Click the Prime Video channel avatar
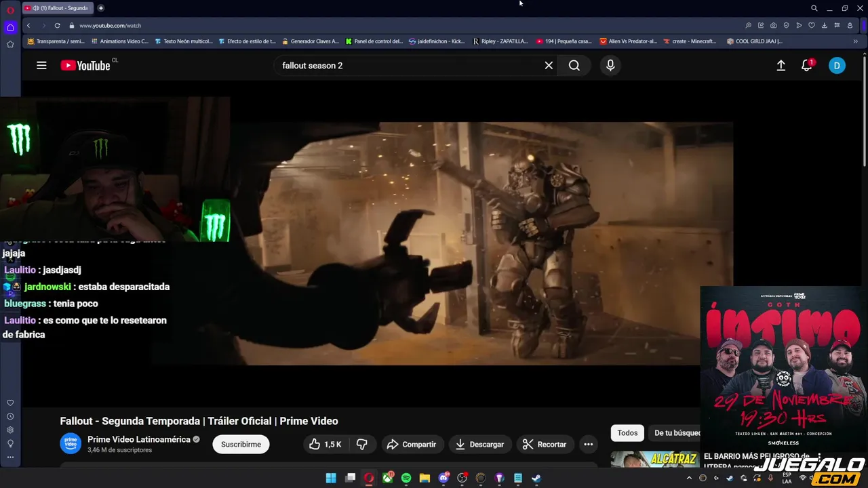 tap(71, 444)
